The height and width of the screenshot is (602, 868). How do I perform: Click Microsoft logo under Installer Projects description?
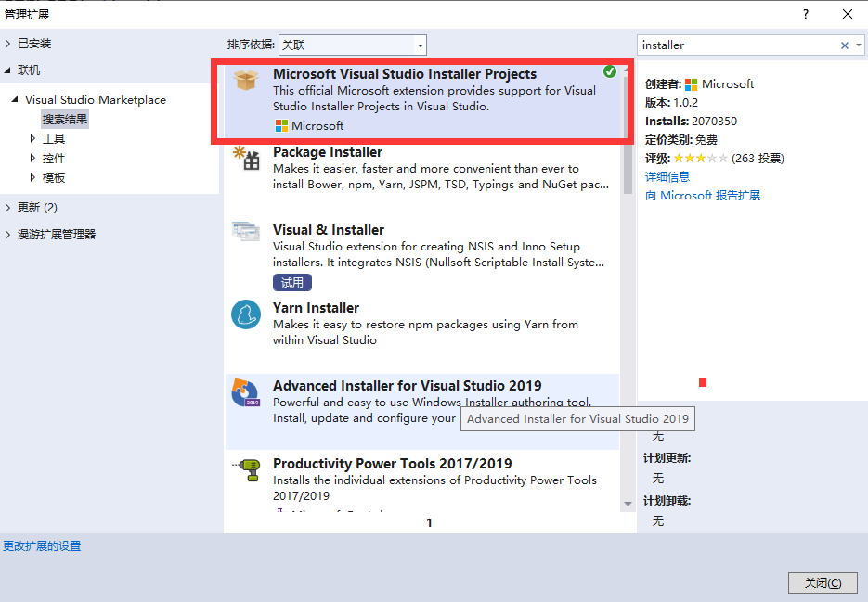click(281, 126)
